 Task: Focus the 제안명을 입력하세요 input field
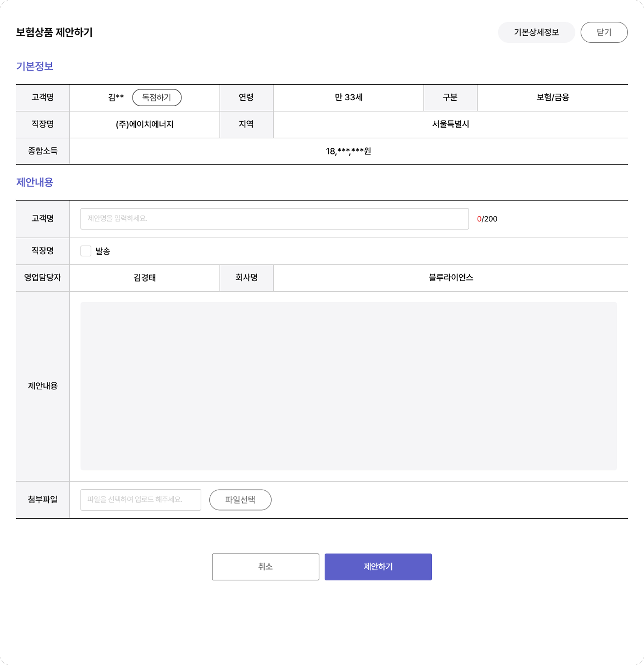tap(274, 218)
